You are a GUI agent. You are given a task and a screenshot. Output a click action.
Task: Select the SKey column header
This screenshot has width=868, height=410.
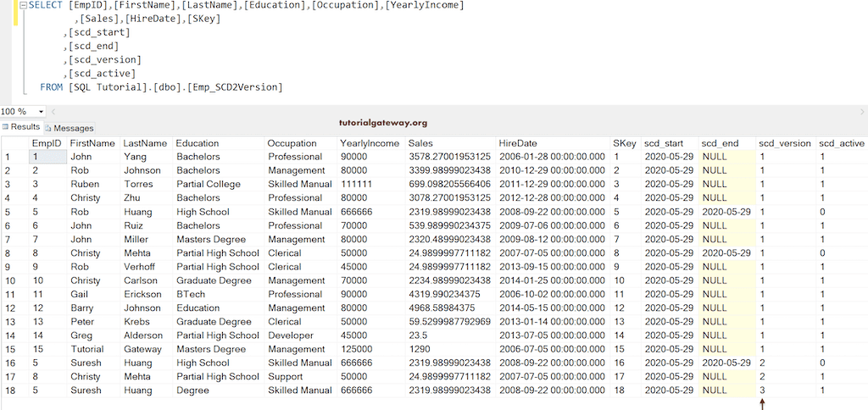click(x=625, y=143)
